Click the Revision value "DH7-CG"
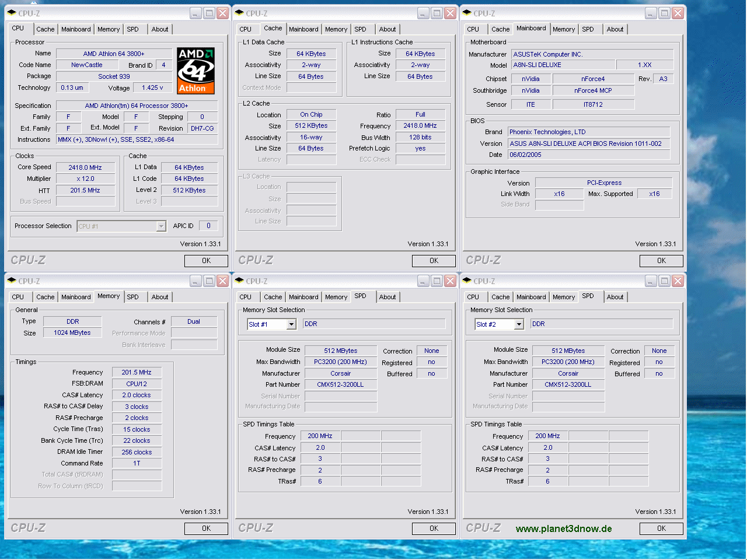Screen dimensions: 747x560 point(202,128)
